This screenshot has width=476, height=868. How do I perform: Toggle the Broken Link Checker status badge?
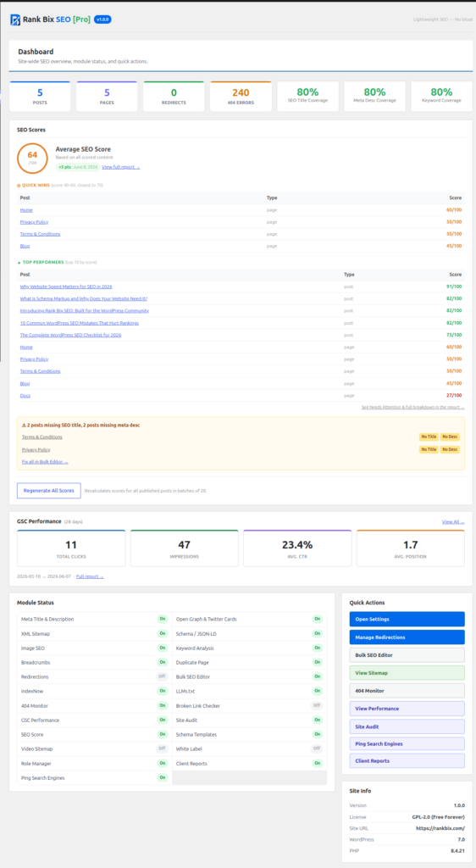point(317,705)
